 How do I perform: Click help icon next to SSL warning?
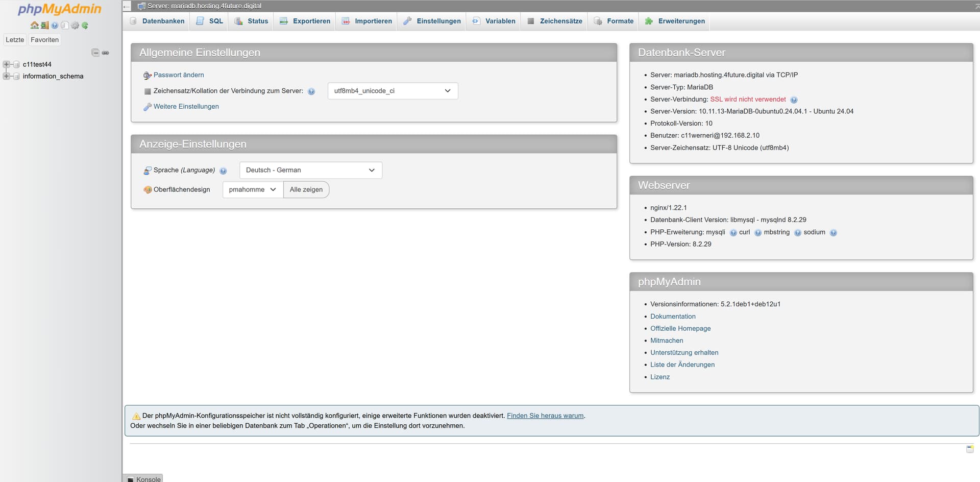pyautogui.click(x=794, y=100)
